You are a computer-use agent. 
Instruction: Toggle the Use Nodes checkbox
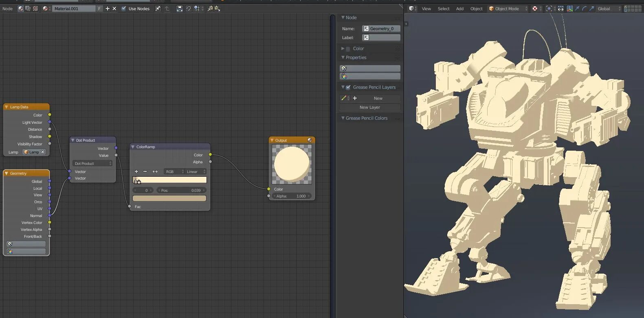(x=124, y=9)
